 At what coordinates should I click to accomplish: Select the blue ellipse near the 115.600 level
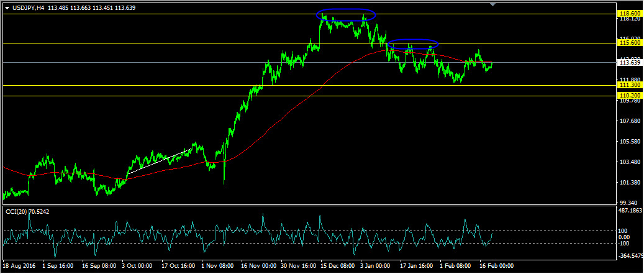(x=413, y=44)
